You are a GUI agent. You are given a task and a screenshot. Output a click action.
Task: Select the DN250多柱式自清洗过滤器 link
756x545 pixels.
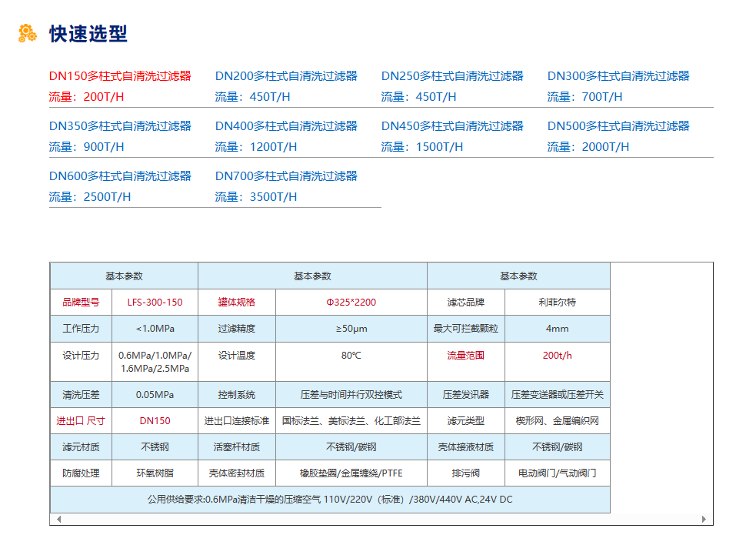tap(453, 75)
